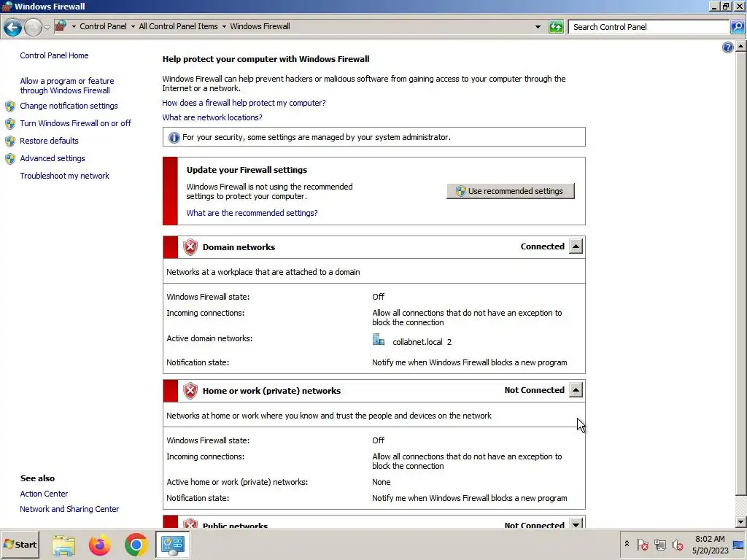Screen dimensions: 747x560
Task: Open address bar history dropdown
Action: pos(538,27)
